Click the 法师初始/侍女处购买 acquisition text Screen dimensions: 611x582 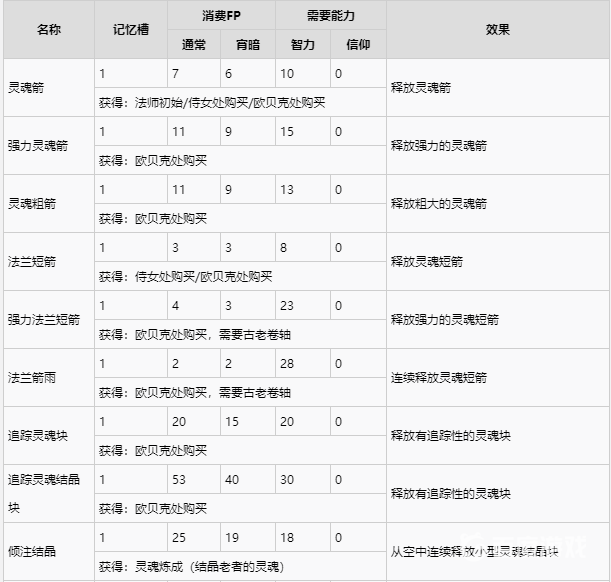tap(211, 102)
